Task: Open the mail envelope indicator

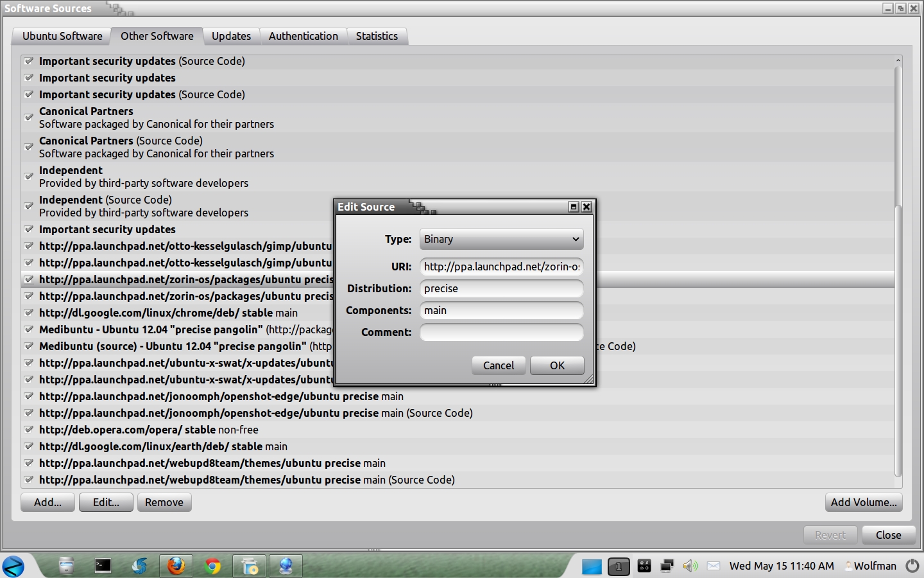Action: (x=713, y=566)
